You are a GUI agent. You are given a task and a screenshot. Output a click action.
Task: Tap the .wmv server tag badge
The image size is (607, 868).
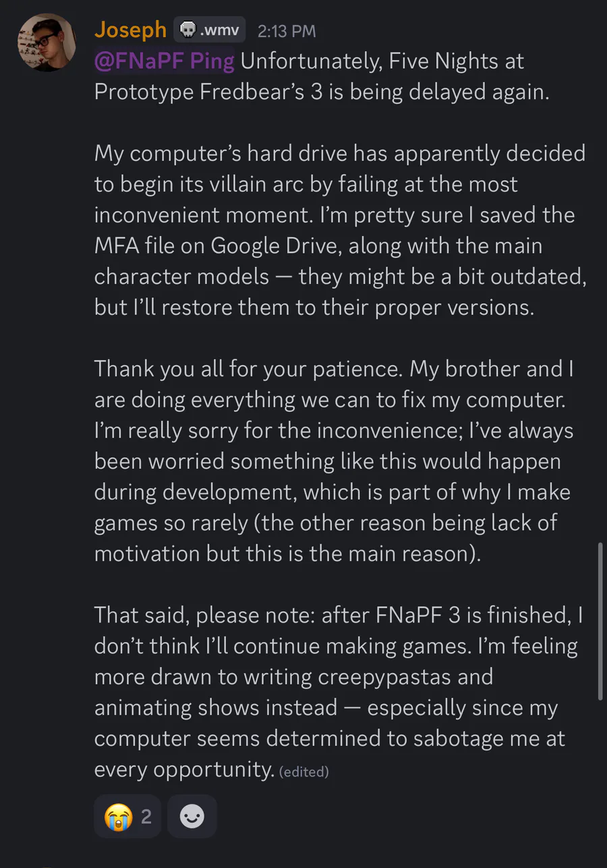click(x=210, y=30)
